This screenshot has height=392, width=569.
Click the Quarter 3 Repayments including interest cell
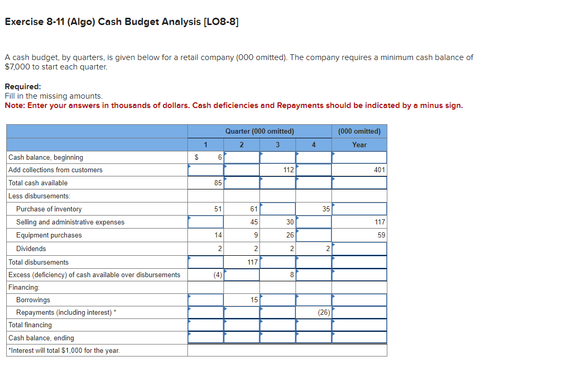[278, 312]
